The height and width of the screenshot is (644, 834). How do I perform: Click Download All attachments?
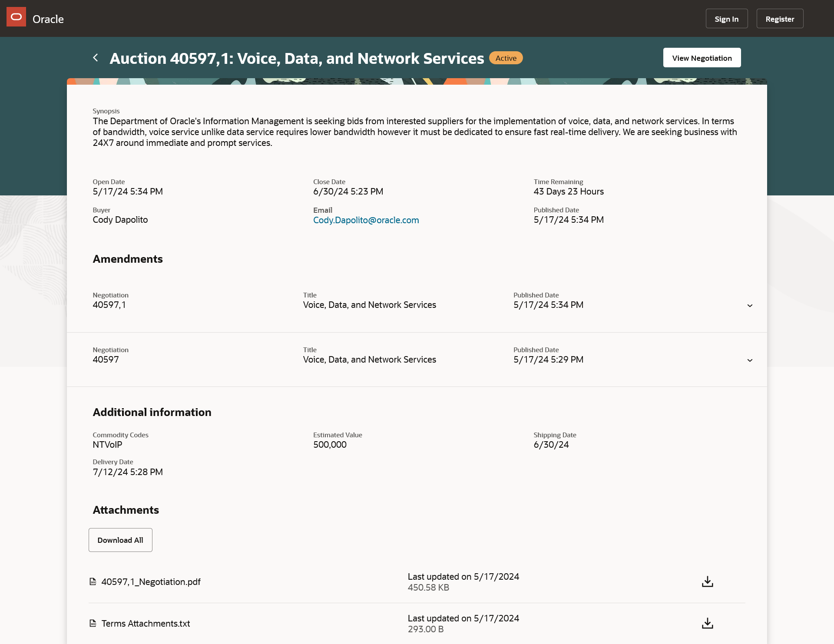120,540
